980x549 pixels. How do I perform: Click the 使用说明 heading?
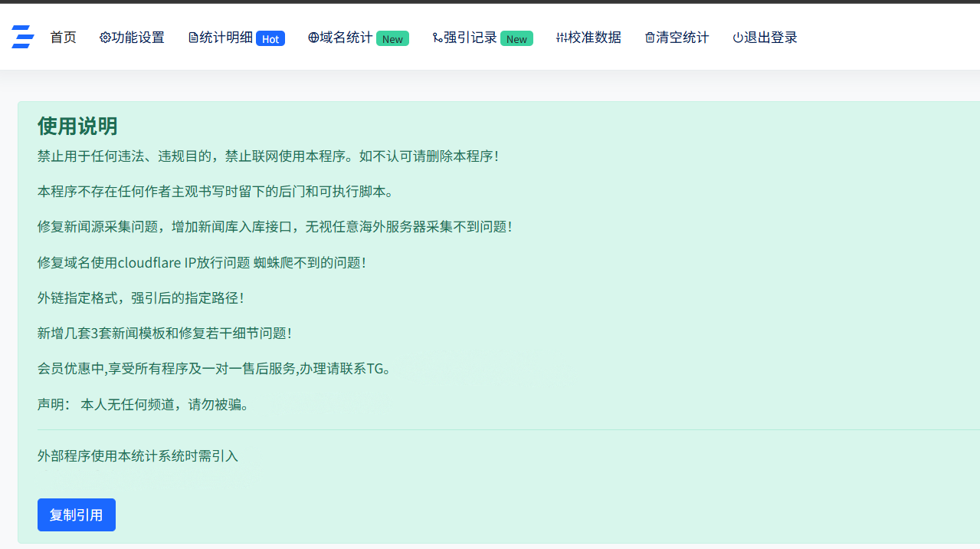(x=77, y=126)
